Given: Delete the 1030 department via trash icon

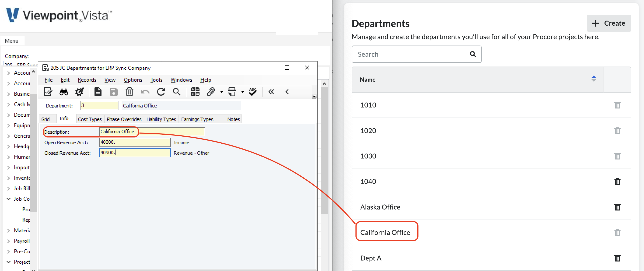Looking at the screenshot, I should tap(617, 156).
